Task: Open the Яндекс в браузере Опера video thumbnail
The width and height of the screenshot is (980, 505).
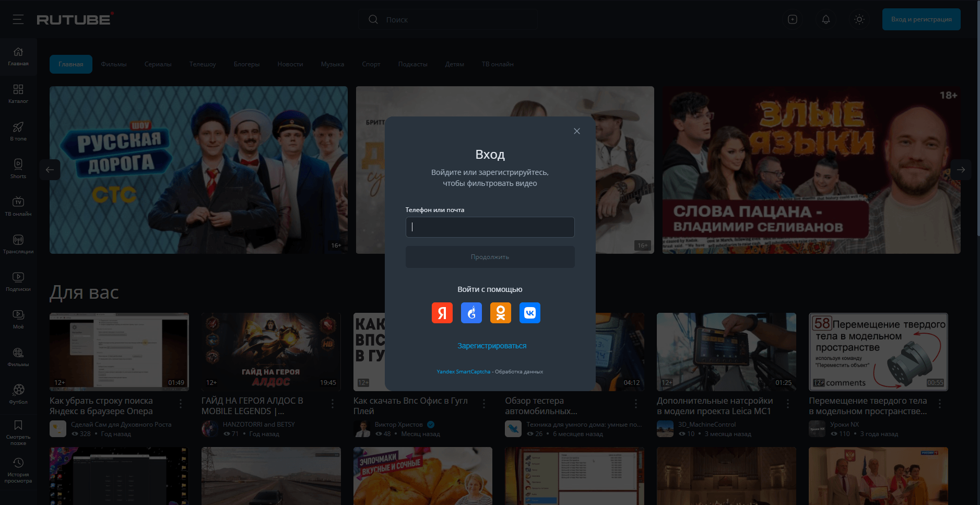Action: [119, 351]
